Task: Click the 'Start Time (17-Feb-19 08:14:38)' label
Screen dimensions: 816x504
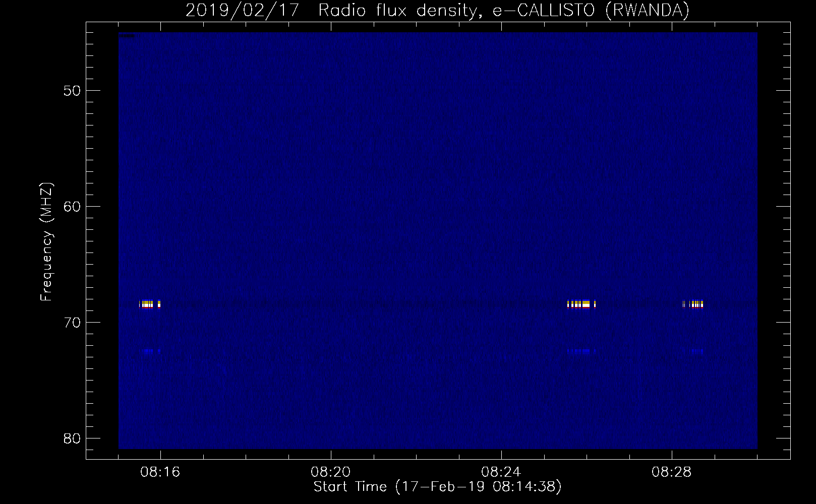Action: [x=437, y=487]
